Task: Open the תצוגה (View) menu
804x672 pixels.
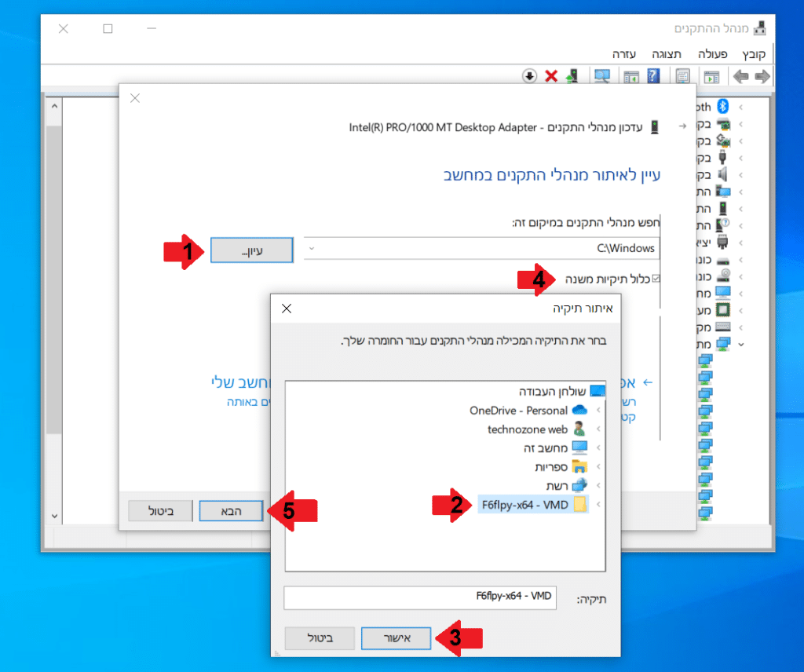Action: (666, 53)
